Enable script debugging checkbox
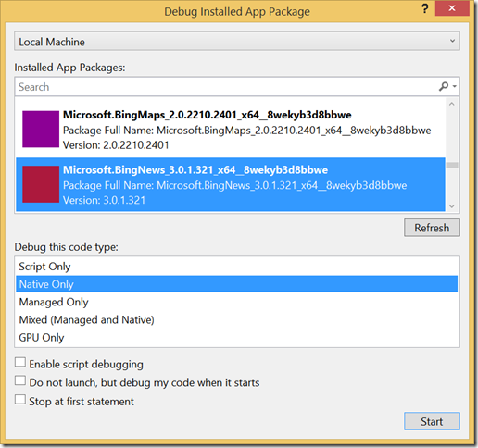Screen dimensions: 478x448 coord(20,362)
